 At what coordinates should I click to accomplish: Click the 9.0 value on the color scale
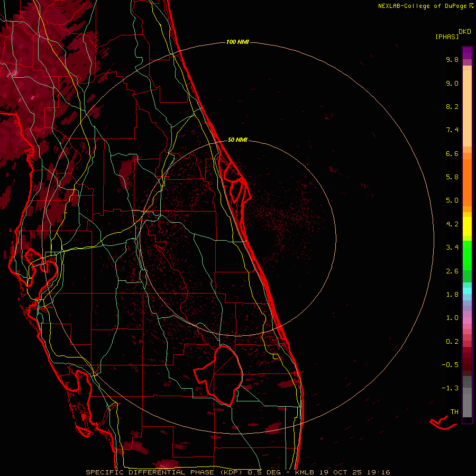452,83
